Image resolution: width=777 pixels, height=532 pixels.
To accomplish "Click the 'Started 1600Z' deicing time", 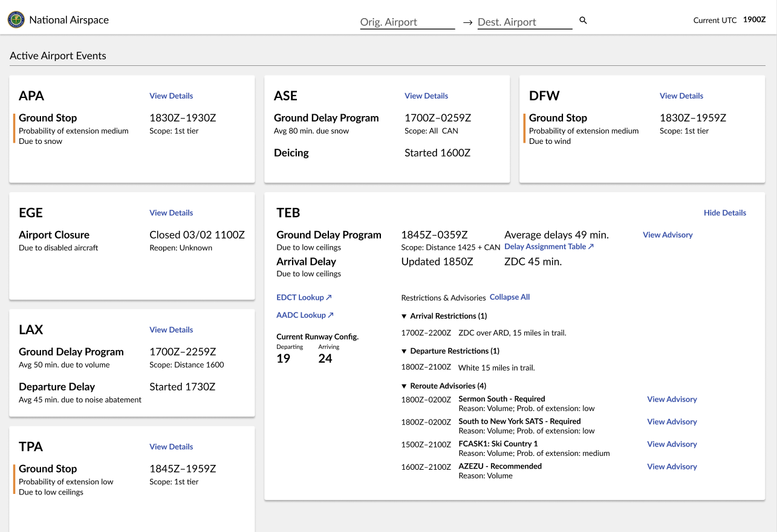I will pos(437,153).
